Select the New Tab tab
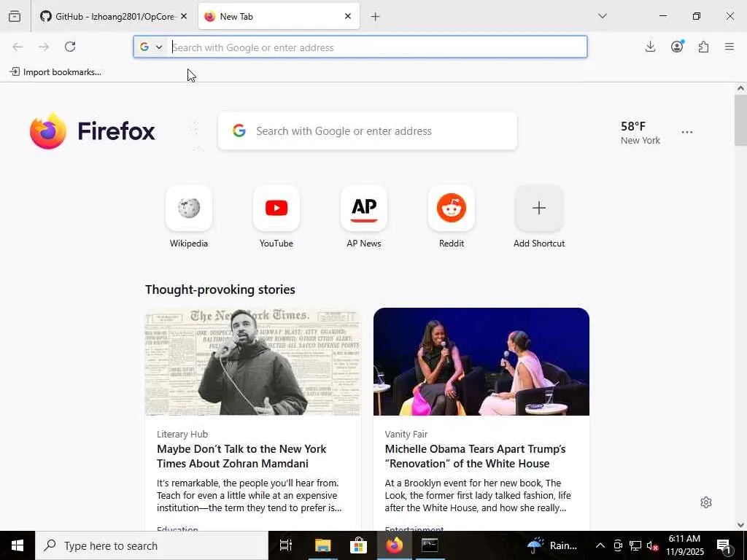747x560 pixels. [x=279, y=16]
